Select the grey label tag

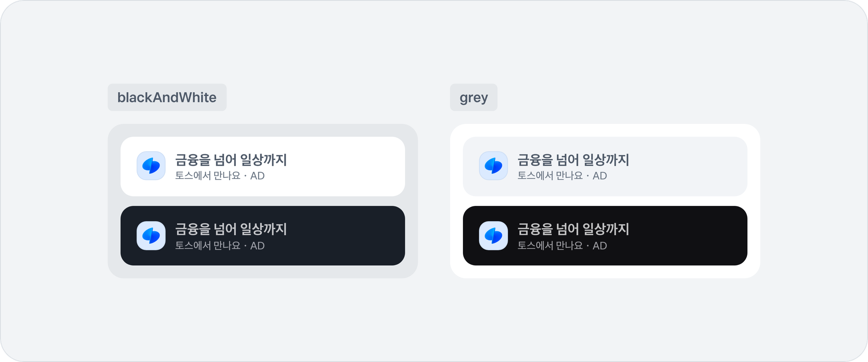pyautogui.click(x=473, y=97)
